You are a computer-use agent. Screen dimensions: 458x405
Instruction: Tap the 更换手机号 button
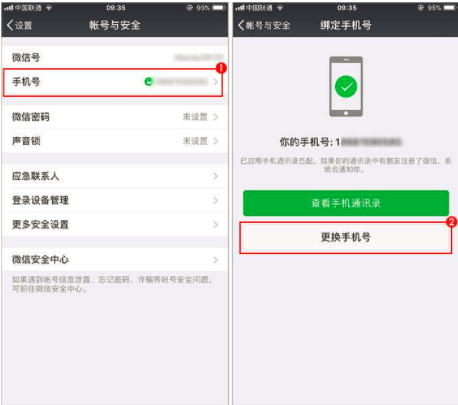[x=346, y=237]
